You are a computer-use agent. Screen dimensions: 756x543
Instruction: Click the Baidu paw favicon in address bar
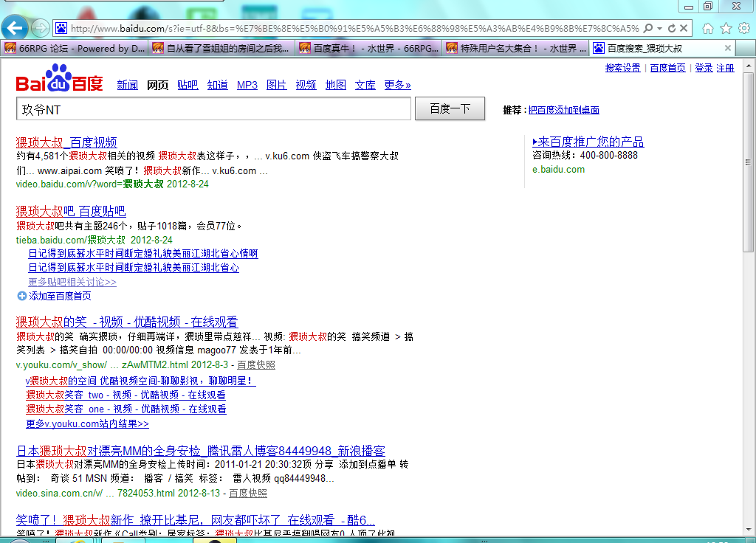pyautogui.click(x=61, y=29)
